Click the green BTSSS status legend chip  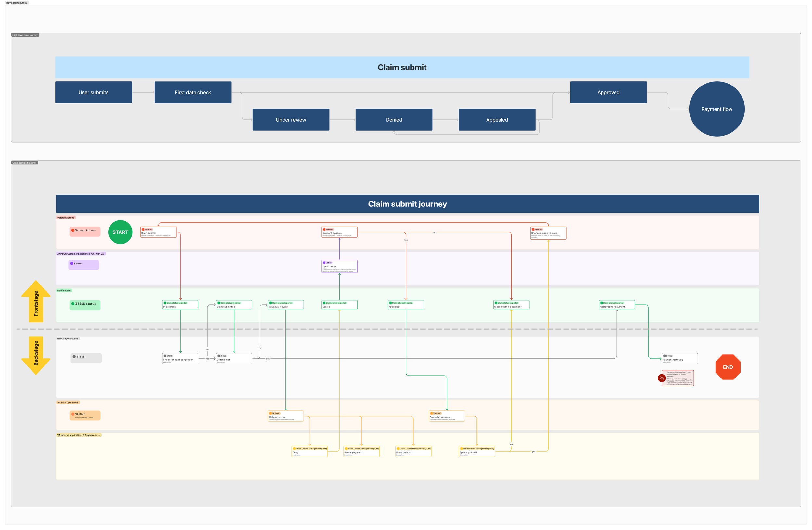click(x=85, y=305)
